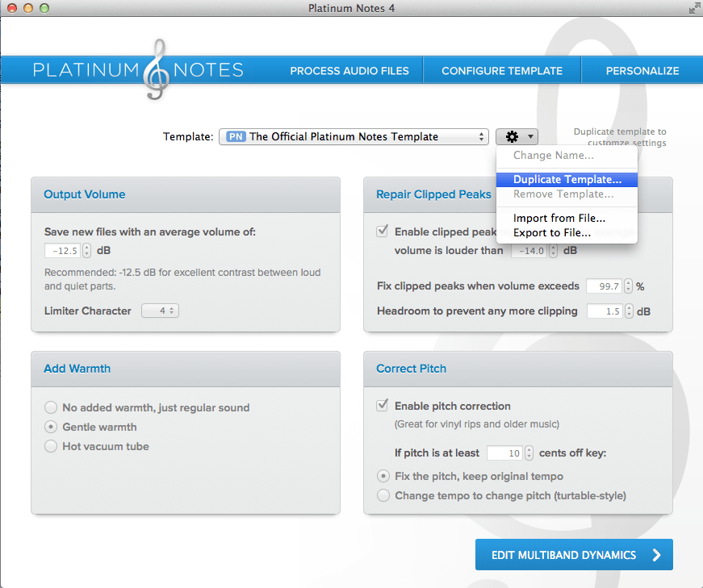703x588 pixels.
Task: Click the chevron arrow on Edit Multiband Dynamics
Action: (x=657, y=555)
